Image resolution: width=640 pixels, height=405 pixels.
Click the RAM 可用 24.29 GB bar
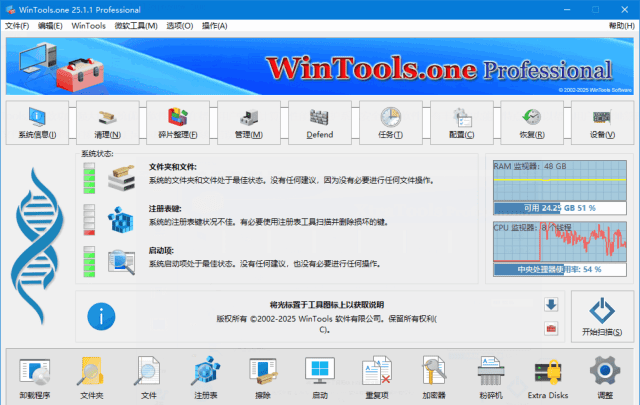[560, 208]
